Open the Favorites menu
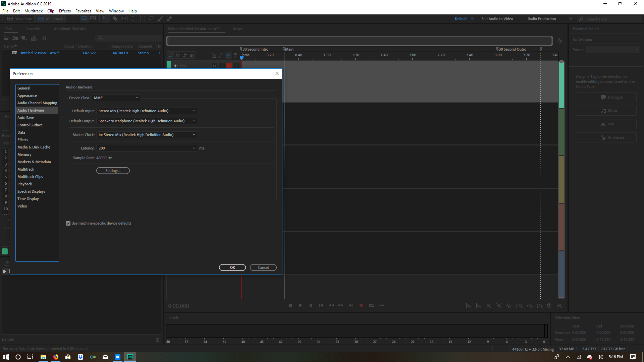Image resolution: width=644 pixels, height=362 pixels. point(83,11)
